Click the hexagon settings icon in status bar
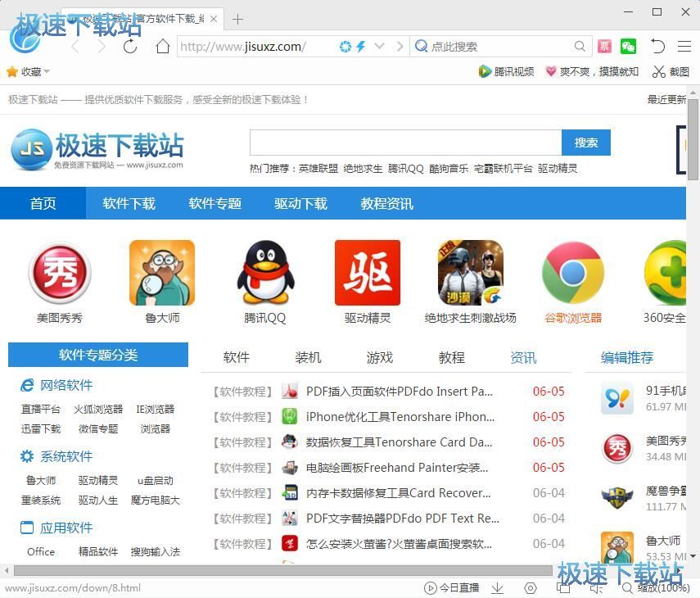The image size is (700, 598). pyautogui.click(x=530, y=587)
